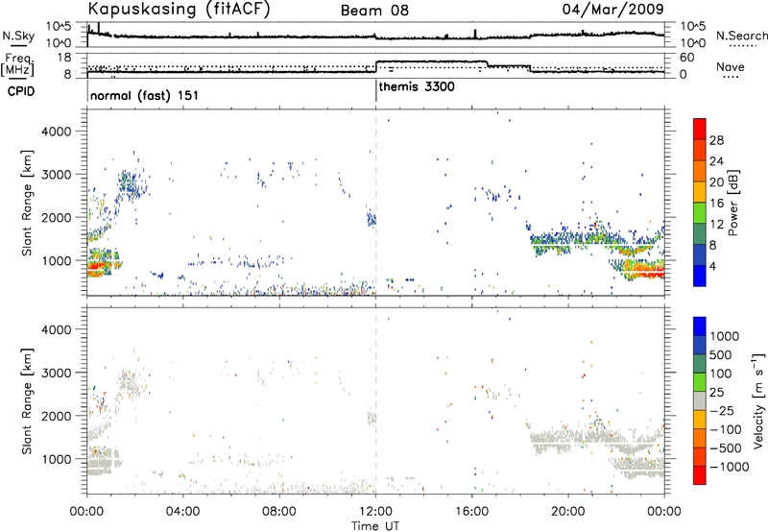Click the dotted line sample under N.Search

[742, 45]
